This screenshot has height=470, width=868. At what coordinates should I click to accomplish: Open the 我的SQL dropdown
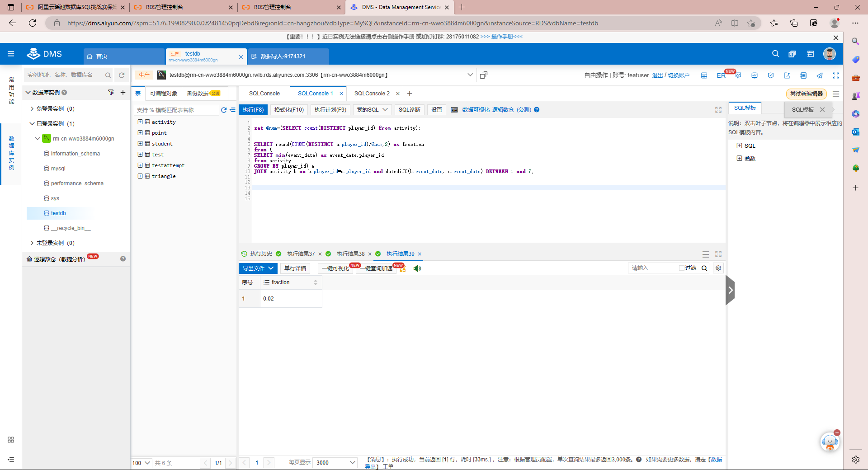pyautogui.click(x=372, y=110)
